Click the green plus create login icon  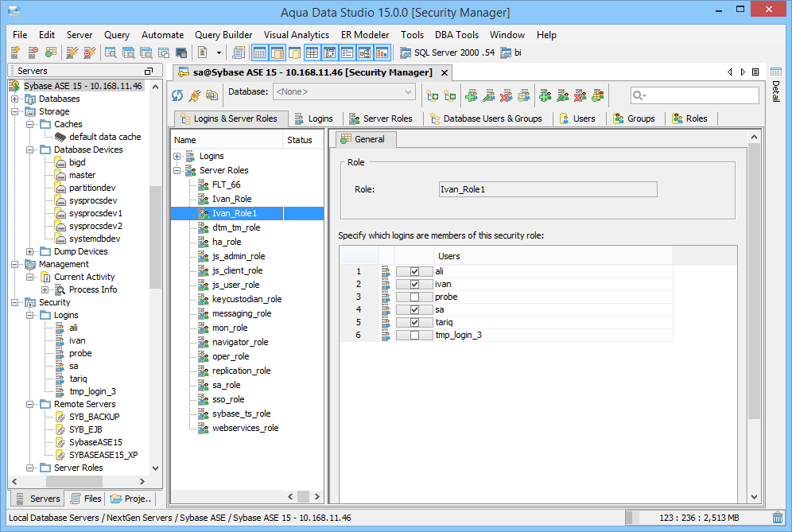(x=471, y=95)
